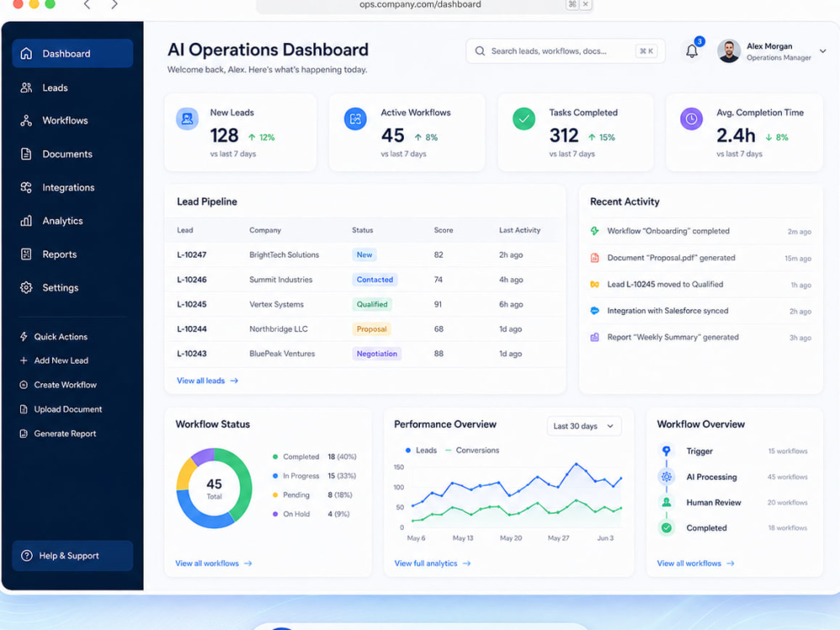This screenshot has width=840, height=630.
Task: Click the Quick Actions lightning icon
Action: (x=24, y=337)
